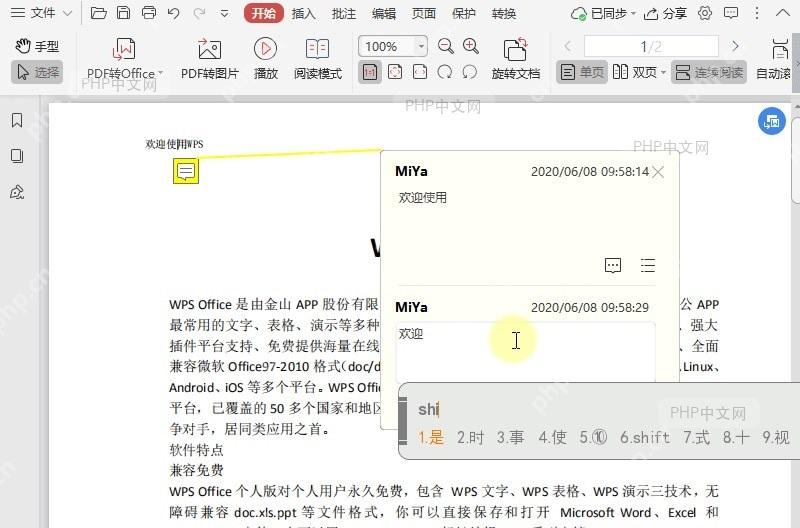Screen dimensions: 800x528
Task: Choose IME candidate 4.使
Action: 552,437
